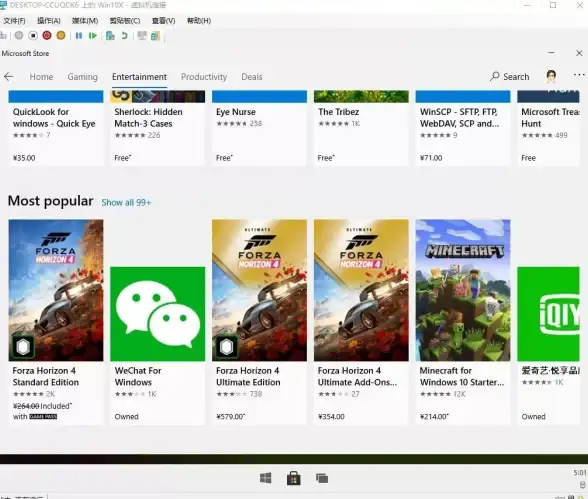Click the ¥354.00 Forza Add-Ons price
Image resolution: width=588 pixels, height=499 pixels.
tap(331, 417)
